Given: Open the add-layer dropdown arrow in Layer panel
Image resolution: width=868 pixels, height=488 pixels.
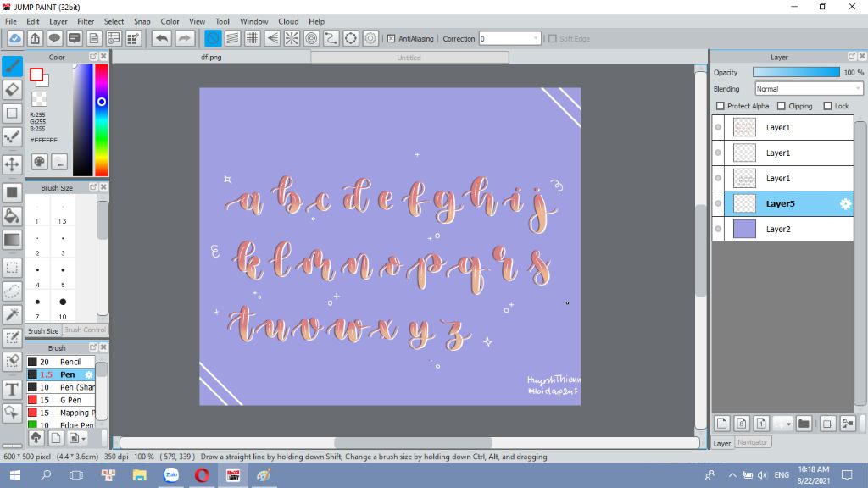Looking at the screenshot, I should (x=788, y=423).
